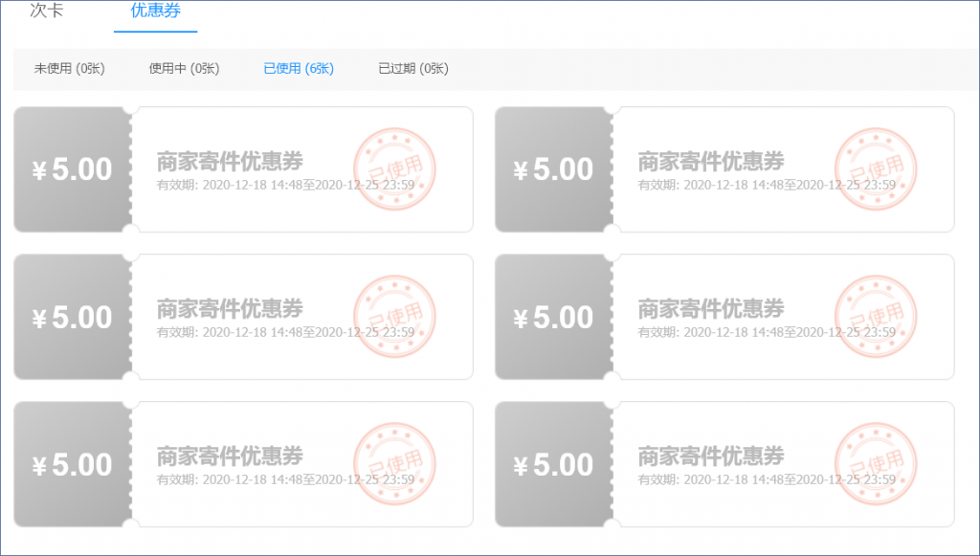Screen dimensions: 980x556
Task: View the 已过期 (0张) coupon list
Action: 413,69
